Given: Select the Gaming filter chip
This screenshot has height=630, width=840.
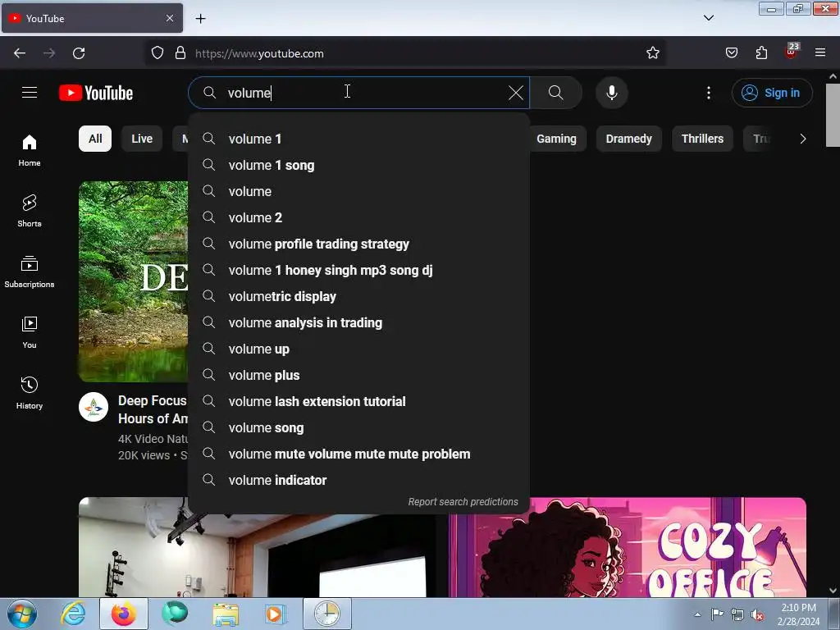Looking at the screenshot, I should 557,139.
